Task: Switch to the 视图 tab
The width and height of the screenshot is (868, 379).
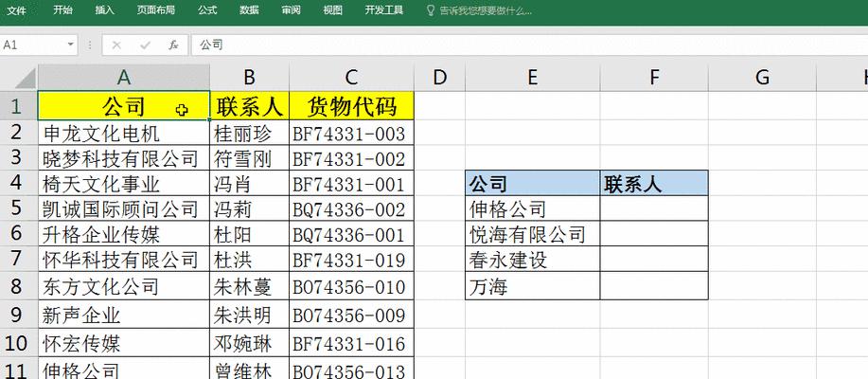Action: click(332, 10)
